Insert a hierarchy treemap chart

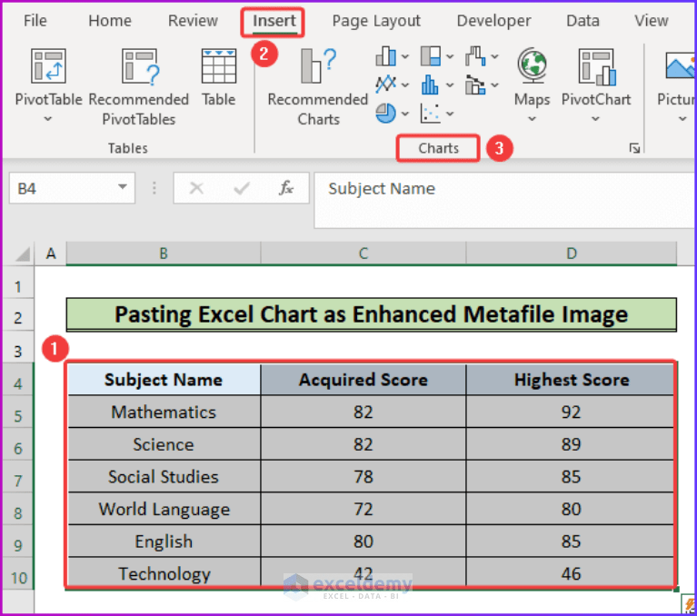431,56
